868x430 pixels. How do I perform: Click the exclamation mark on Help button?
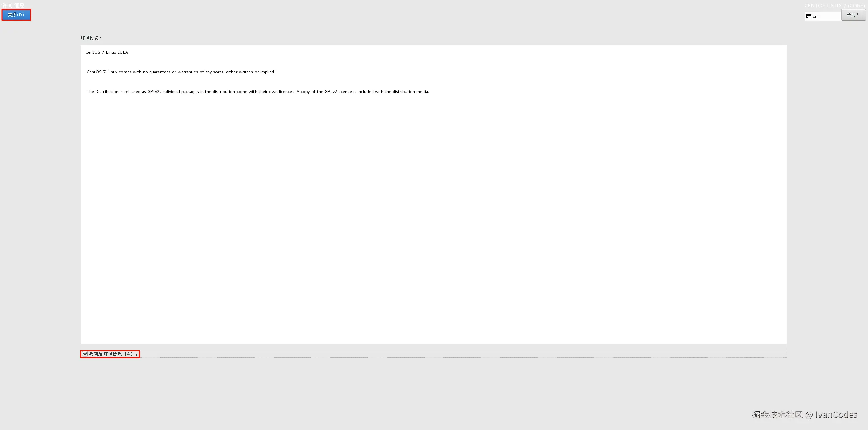(x=858, y=15)
